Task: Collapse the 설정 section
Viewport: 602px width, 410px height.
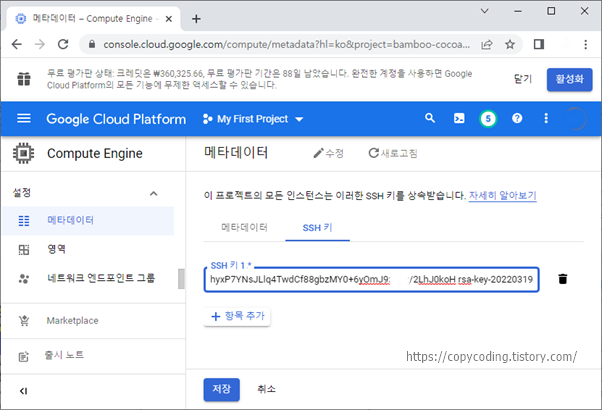Action: pyautogui.click(x=153, y=193)
